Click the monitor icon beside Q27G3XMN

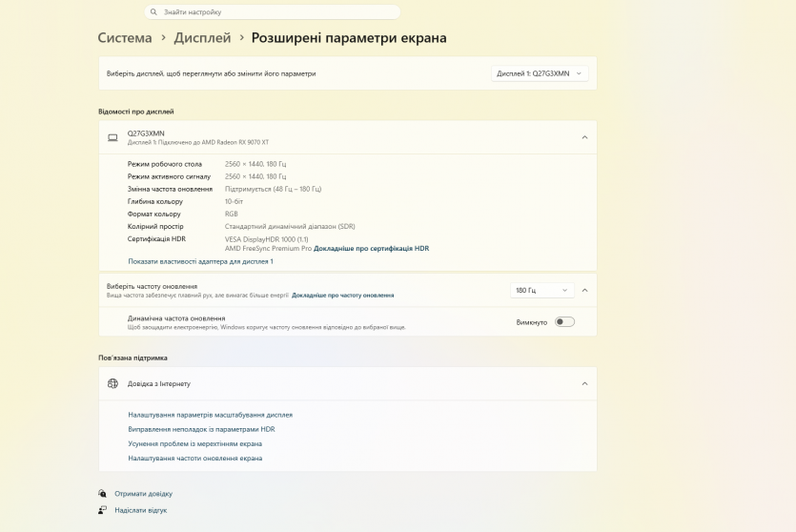(x=112, y=137)
